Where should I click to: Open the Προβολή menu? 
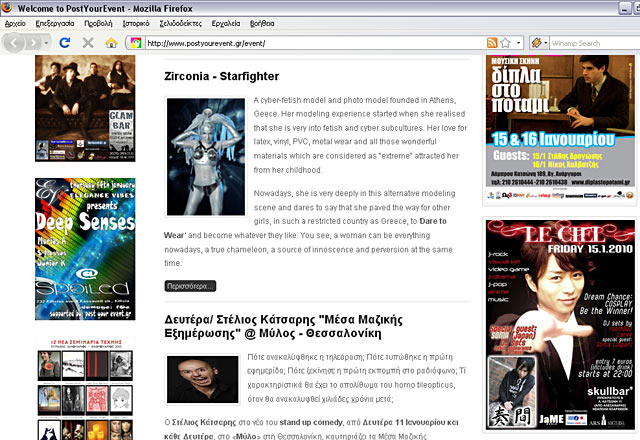click(98, 23)
